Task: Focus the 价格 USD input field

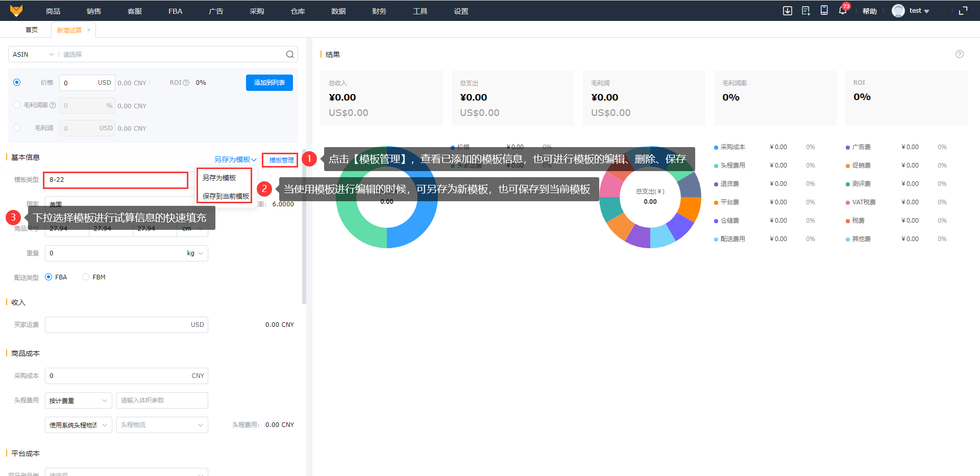Action: [87, 83]
